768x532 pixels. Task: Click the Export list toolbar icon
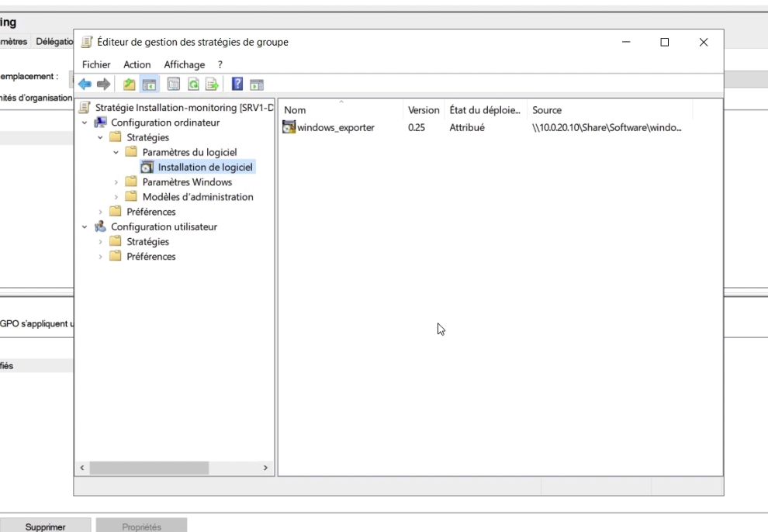coord(211,85)
